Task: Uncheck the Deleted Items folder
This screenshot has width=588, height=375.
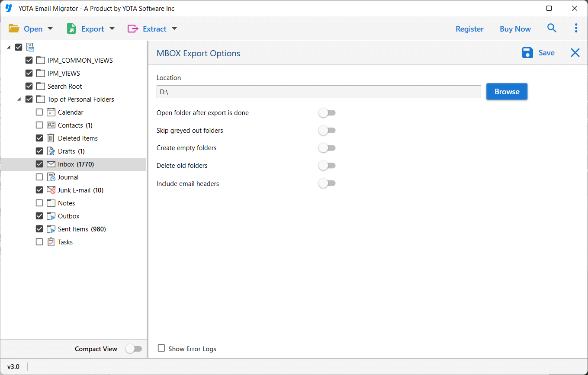Action: point(39,138)
